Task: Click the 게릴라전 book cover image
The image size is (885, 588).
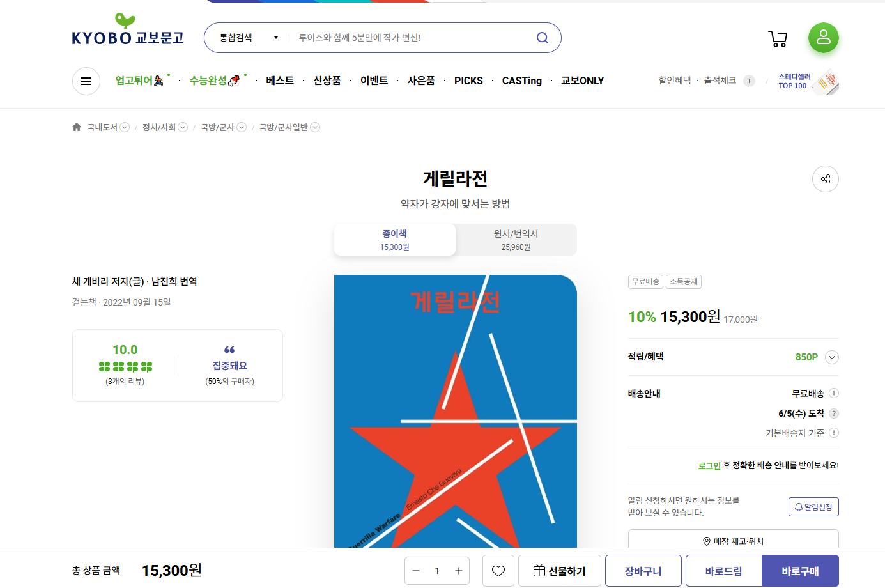Action: (x=456, y=411)
